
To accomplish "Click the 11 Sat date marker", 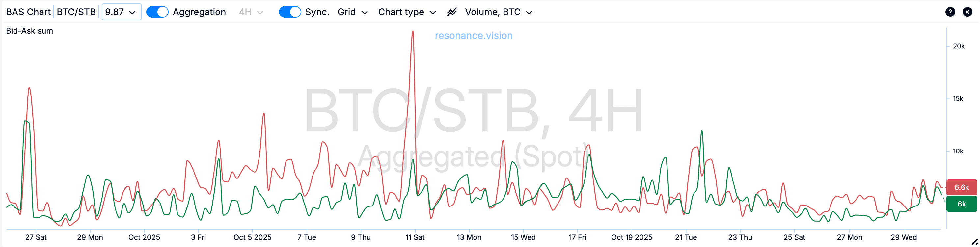I will click(415, 237).
